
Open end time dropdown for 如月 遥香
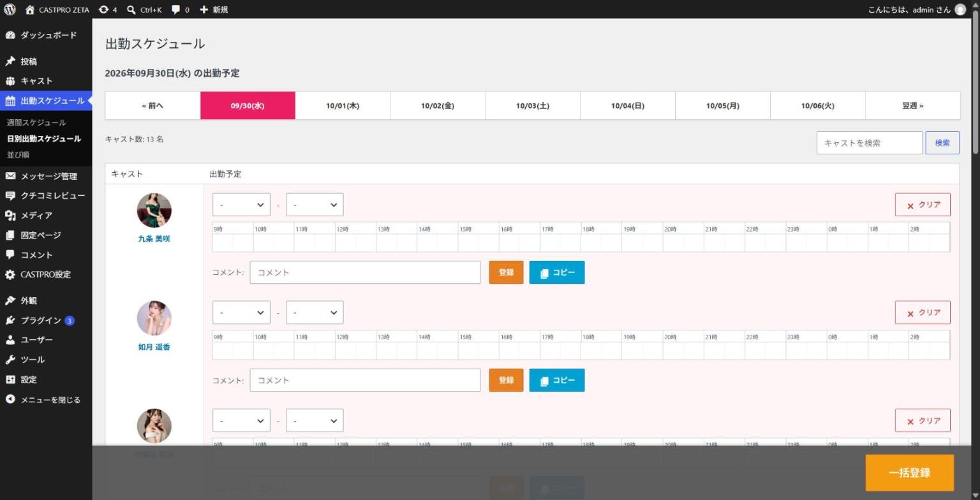point(315,312)
